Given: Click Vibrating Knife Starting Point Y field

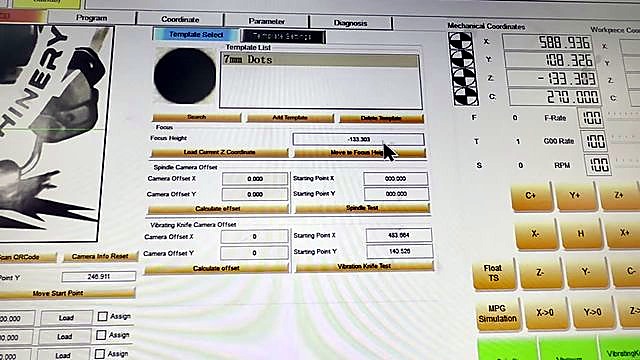Looking at the screenshot, I should pyautogui.click(x=400, y=251).
